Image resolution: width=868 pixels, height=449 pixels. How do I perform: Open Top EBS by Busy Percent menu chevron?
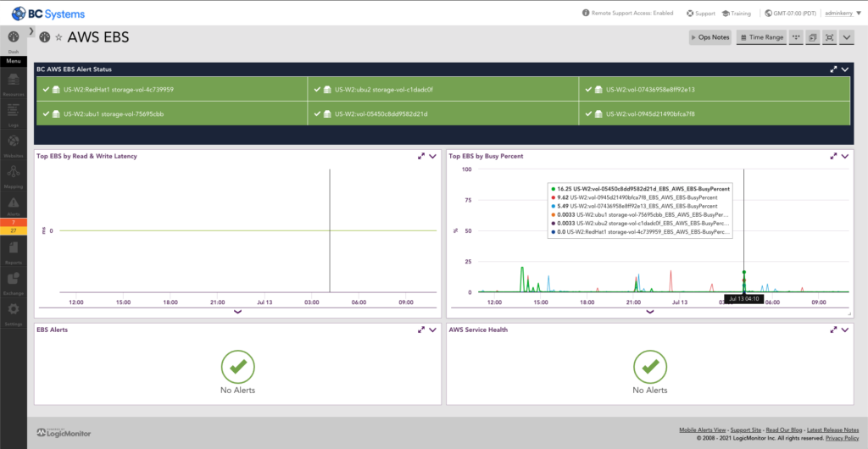[845, 157]
